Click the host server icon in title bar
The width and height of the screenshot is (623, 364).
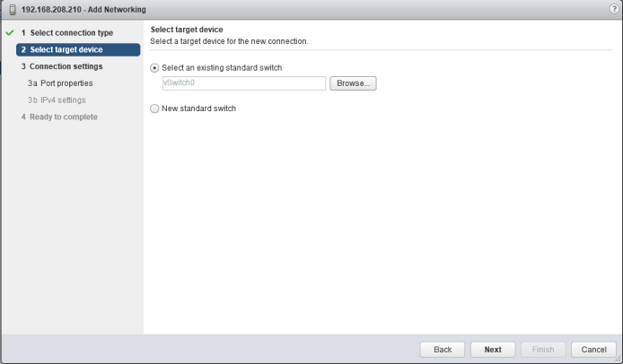(10, 9)
